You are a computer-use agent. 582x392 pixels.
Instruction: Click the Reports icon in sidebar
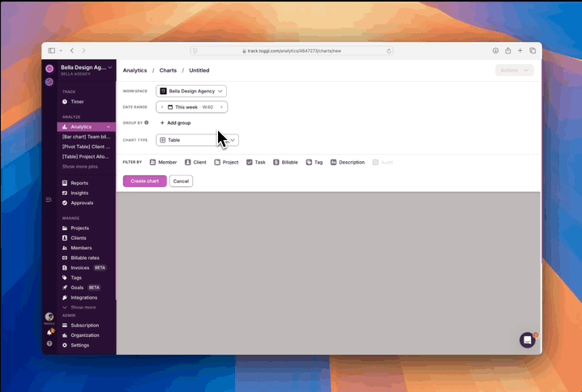point(65,183)
